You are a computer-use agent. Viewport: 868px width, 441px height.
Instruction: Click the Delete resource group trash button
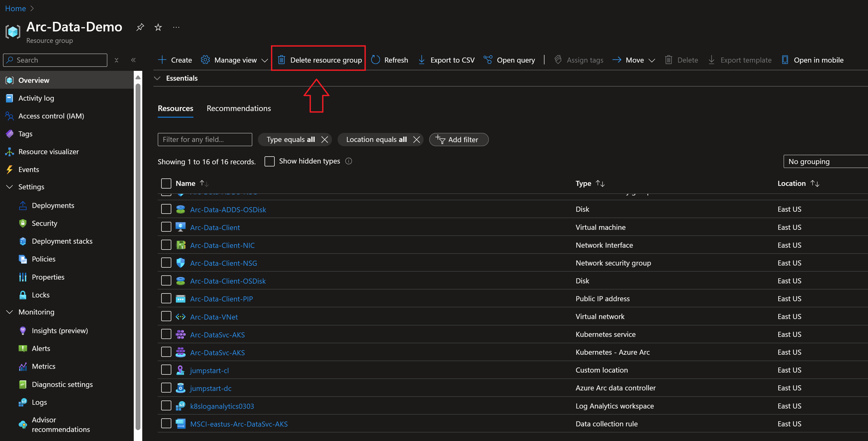319,60
